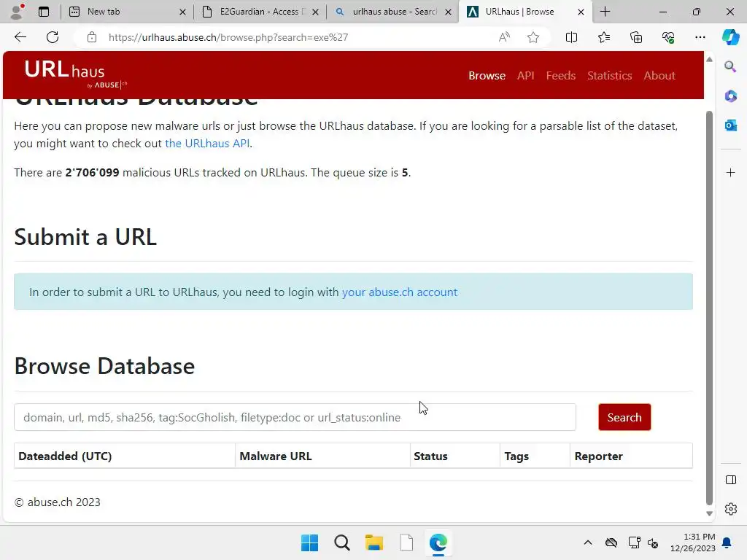Open taskbar Search icon

coord(341,542)
